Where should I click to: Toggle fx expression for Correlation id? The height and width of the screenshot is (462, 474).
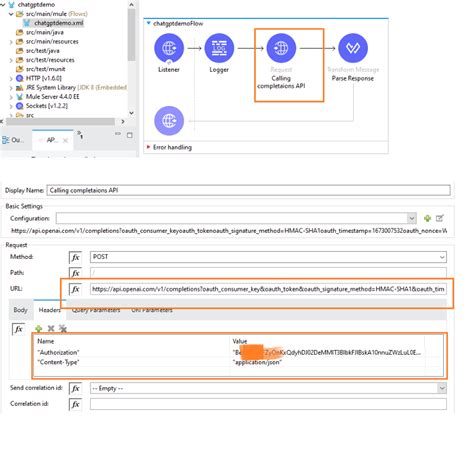(75, 404)
